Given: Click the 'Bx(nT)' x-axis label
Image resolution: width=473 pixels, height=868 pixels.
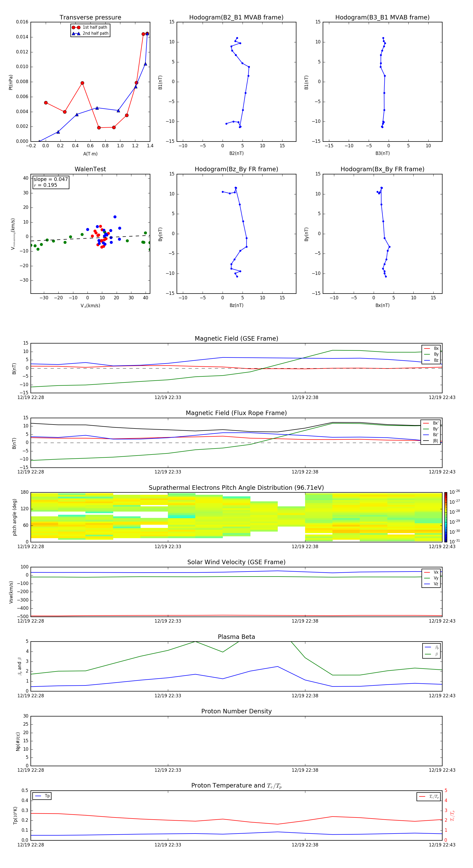Looking at the screenshot, I should pyautogui.click(x=382, y=305).
